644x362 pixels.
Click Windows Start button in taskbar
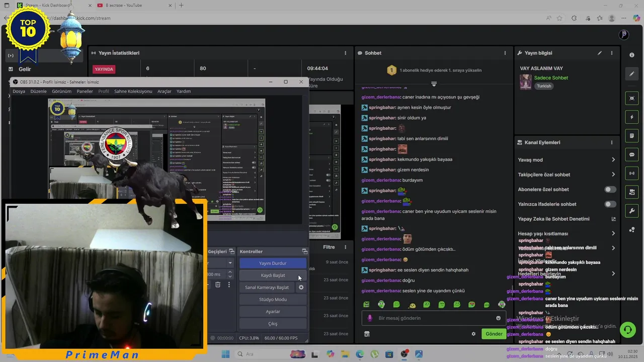225,354
